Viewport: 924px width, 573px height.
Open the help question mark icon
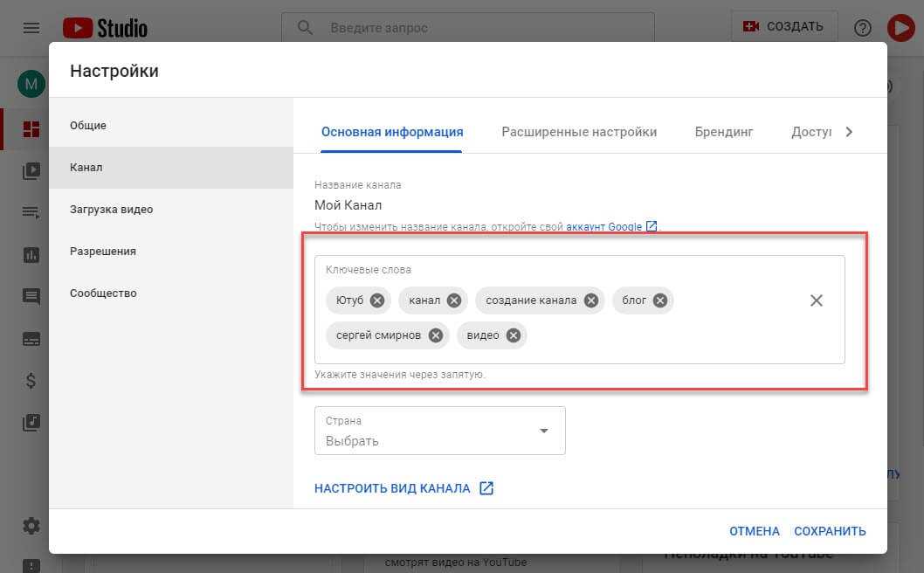(862, 28)
